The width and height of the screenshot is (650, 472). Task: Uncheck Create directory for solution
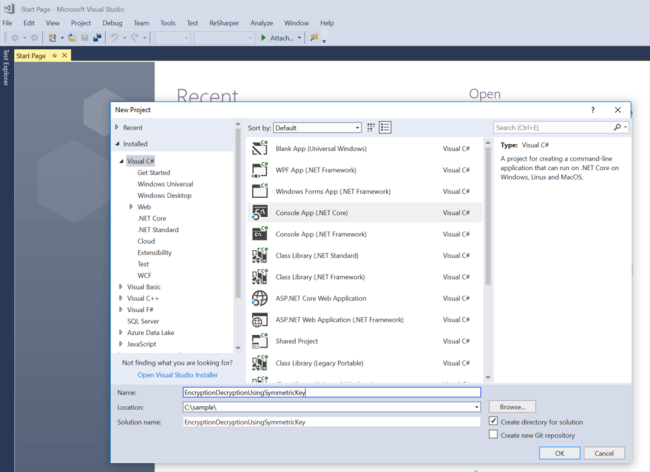493,421
